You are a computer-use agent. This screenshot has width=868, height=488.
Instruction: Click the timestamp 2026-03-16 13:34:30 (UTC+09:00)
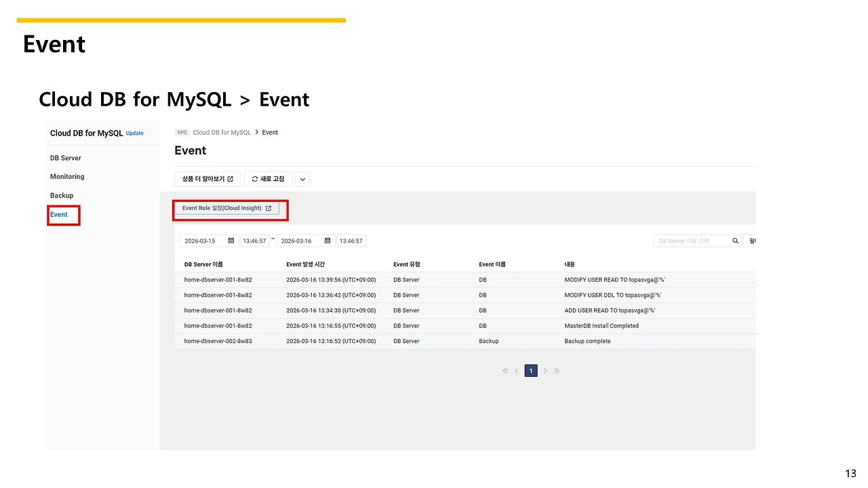(x=331, y=310)
